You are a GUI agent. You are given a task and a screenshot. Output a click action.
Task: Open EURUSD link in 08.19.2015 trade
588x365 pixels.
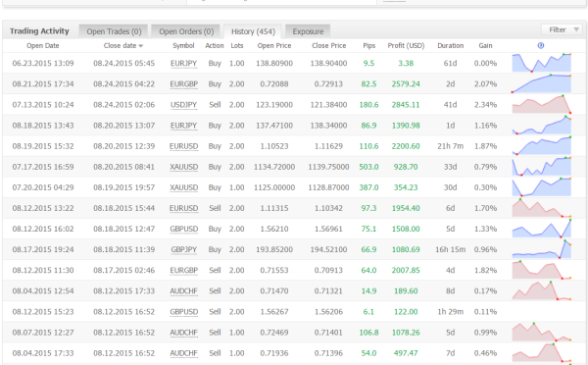pos(183,146)
